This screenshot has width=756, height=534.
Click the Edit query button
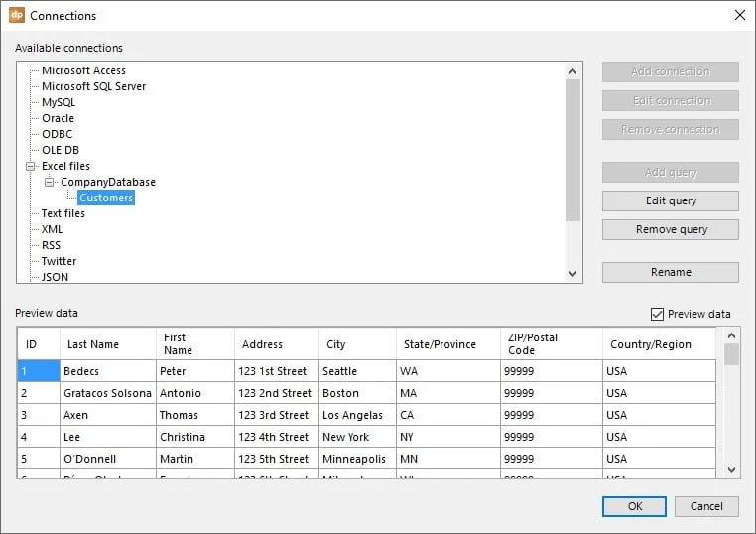pyautogui.click(x=670, y=200)
